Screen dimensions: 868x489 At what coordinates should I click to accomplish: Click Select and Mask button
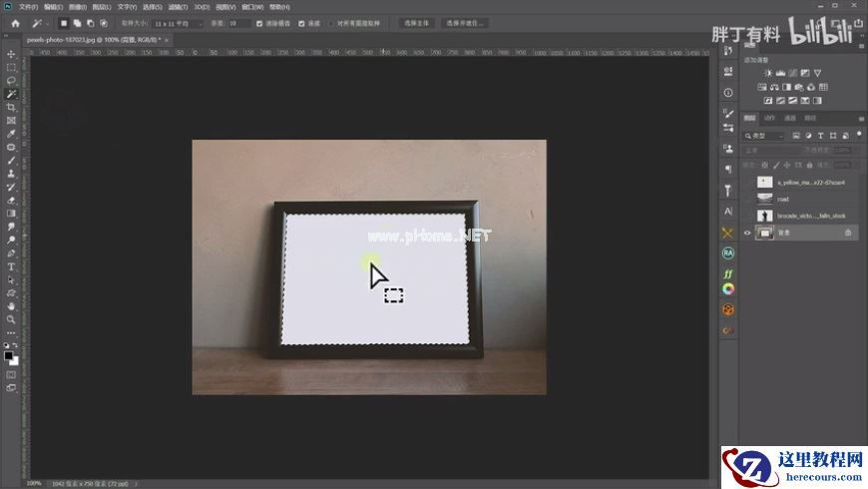point(465,23)
